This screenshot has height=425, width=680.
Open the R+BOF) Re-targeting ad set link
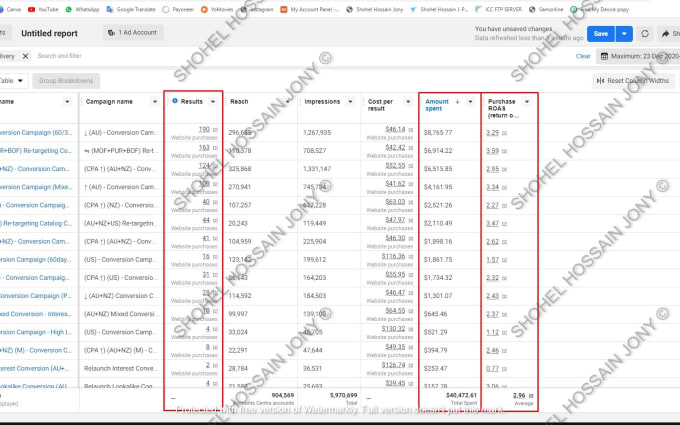36,151
